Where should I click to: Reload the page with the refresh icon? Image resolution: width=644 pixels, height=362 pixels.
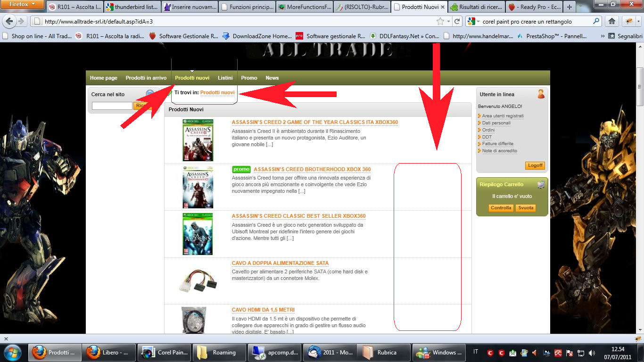457,21
